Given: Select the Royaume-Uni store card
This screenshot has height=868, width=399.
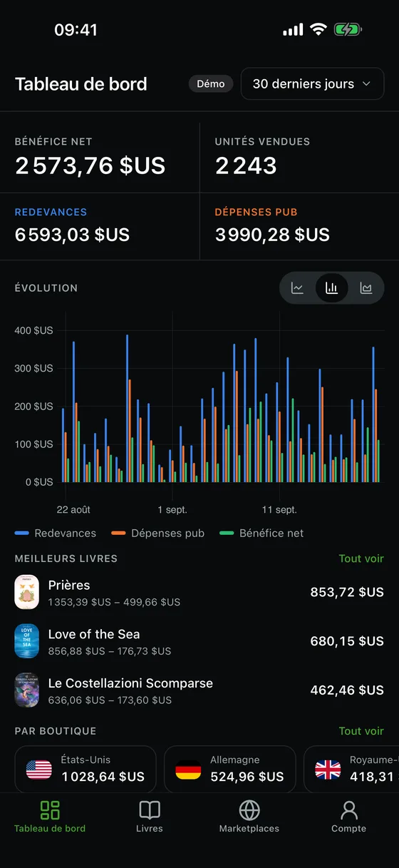Looking at the screenshot, I should coord(351,770).
